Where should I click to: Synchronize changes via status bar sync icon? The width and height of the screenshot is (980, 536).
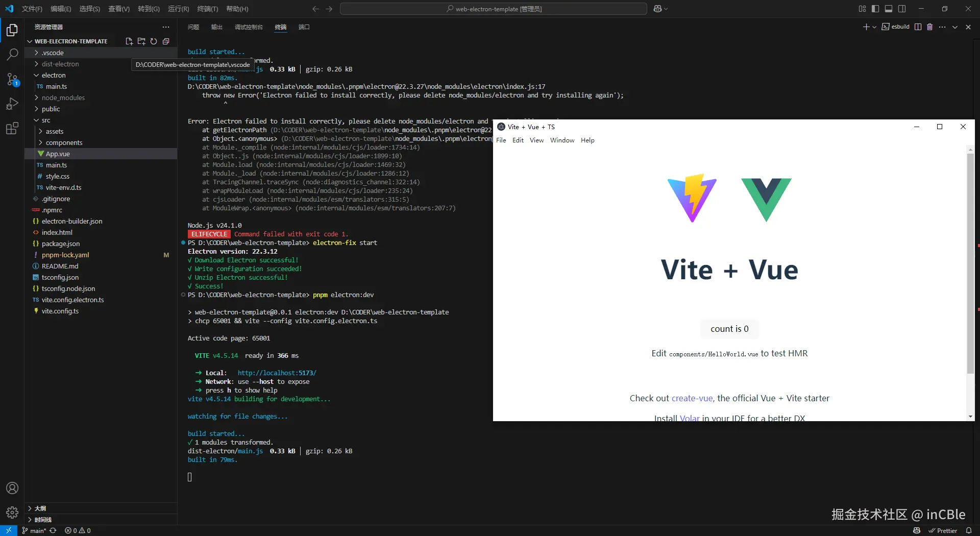click(53, 530)
